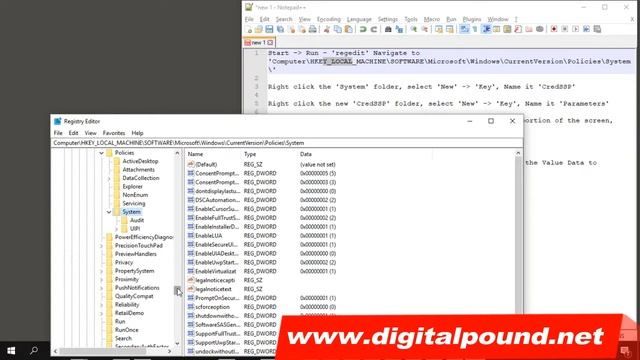The width and height of the screenshot is (640, 360).
Task: Click the Redo arrow in Notepad++ toolbar
Action: point(373,29)
